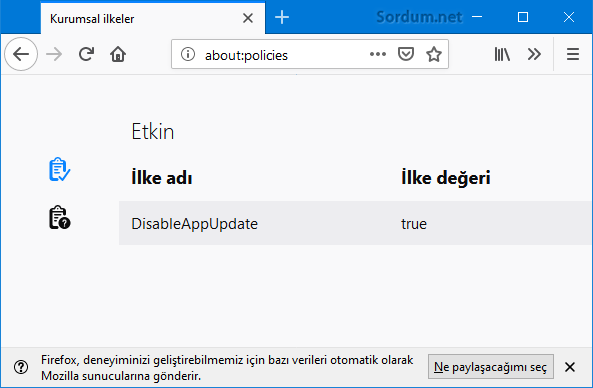The height and width of the screenshot is (388, 593).
Task: Click the İlke adı column header
Action: [x=161, y=178]
